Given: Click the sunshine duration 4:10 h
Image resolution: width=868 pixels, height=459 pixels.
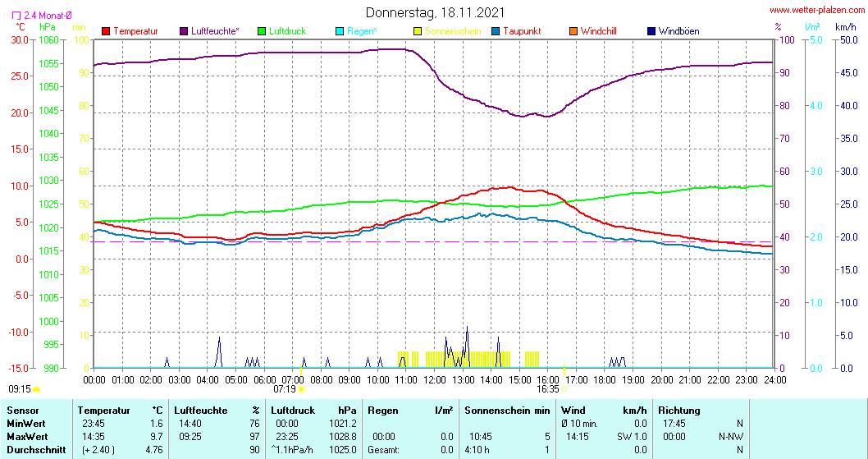Looking at the screenshot, I should (x=479, y=450).
